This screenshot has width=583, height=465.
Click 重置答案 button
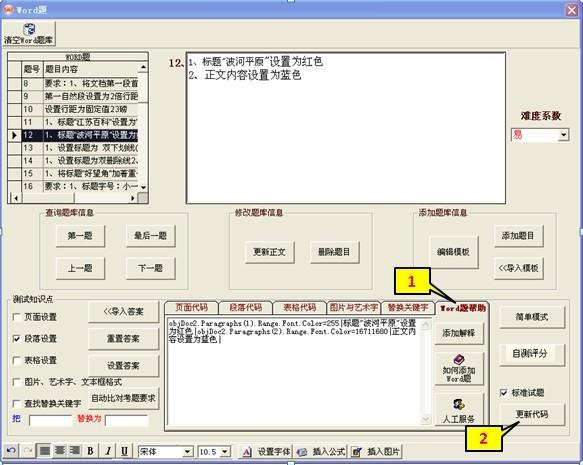pos(123,339)
